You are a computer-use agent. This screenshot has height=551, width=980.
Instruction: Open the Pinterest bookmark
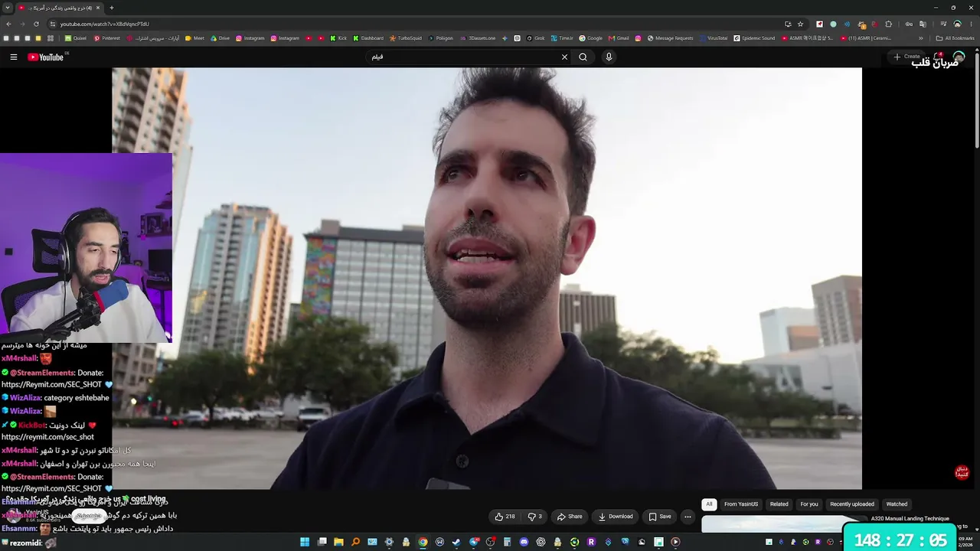pyautogui.click(x=107, y=38)
